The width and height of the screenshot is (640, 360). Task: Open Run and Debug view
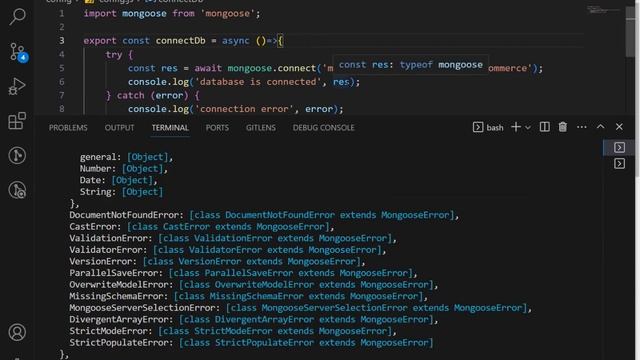[x=17, y=86]
